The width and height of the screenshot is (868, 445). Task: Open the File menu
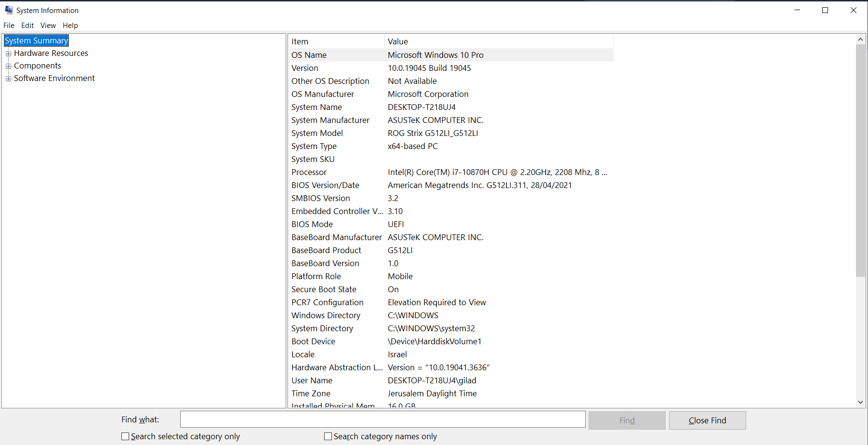tap(9, 26)
